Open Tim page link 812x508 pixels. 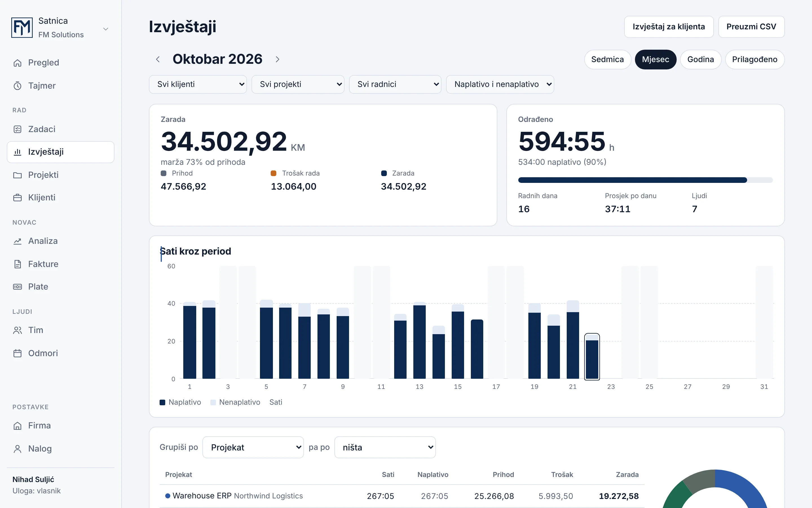[60, 330]
